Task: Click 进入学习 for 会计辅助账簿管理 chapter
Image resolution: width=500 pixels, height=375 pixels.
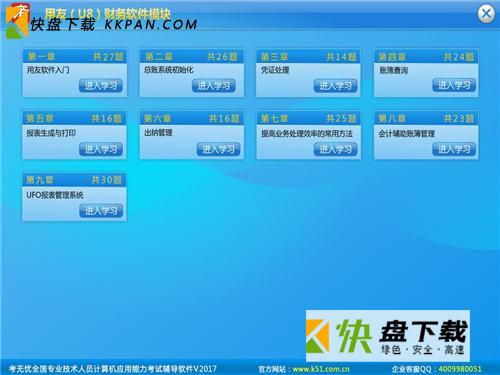Action: (454, 149)
